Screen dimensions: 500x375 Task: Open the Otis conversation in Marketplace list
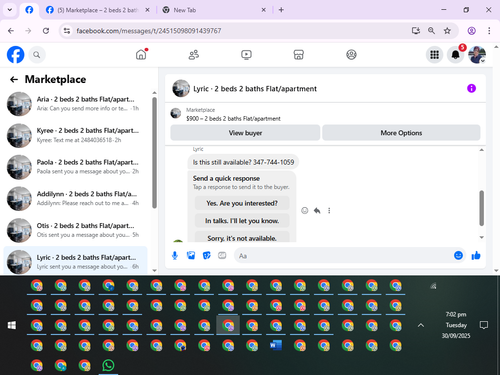click(75, 230)
